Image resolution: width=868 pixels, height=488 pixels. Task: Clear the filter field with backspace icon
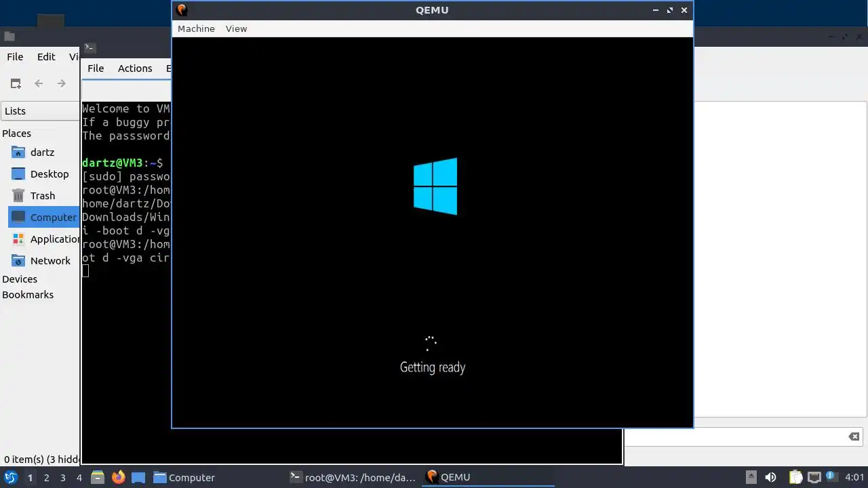(x=854, y=436)
